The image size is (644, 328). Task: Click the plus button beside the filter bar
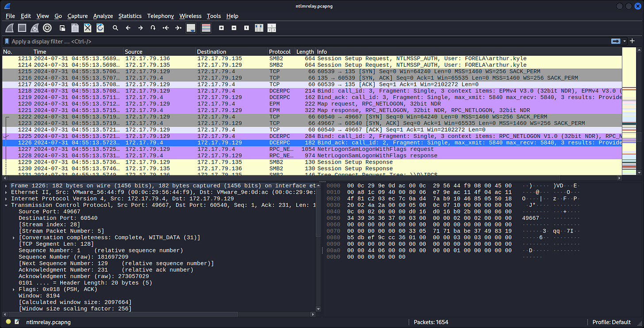[632, 41]
